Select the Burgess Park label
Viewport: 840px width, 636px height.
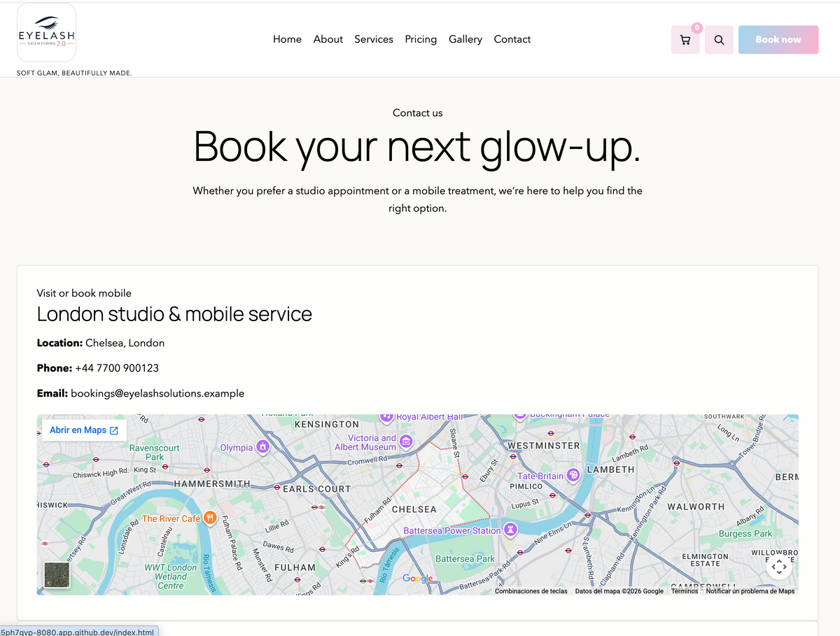point(745,534)
